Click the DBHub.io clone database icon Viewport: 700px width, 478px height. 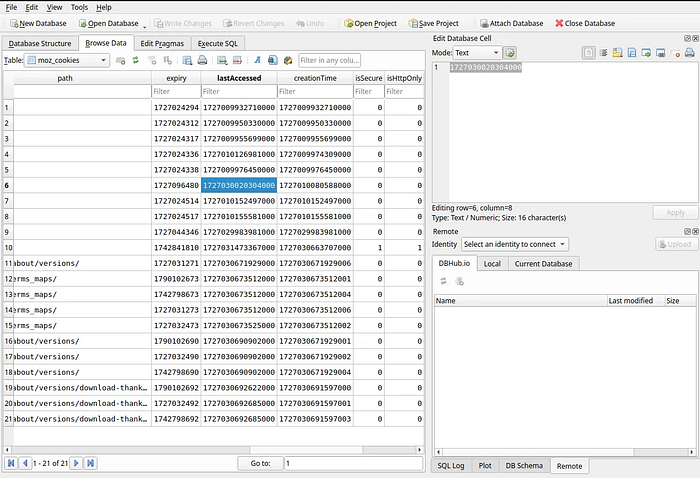coord(459,281)
